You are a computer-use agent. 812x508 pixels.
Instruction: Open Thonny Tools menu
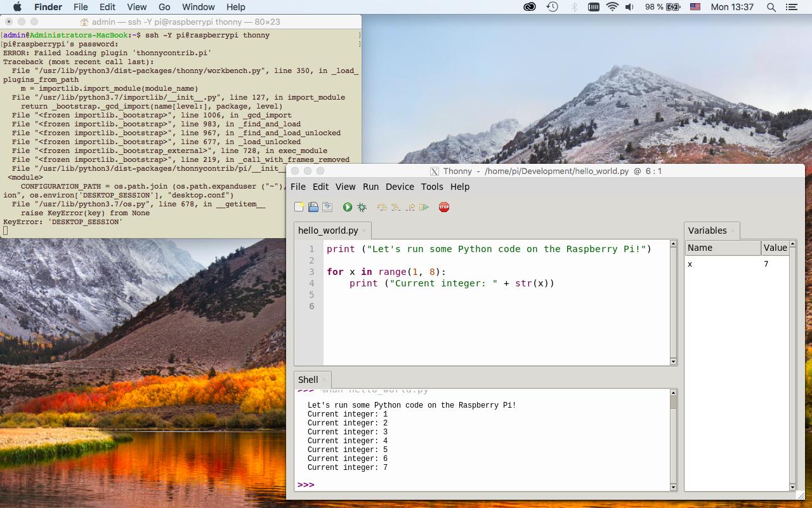(x=432, y=187)
